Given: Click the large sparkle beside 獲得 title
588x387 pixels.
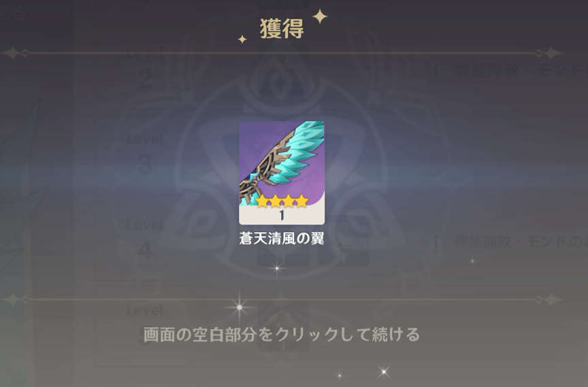Looking at the screenshot, I should coord(320,16).
